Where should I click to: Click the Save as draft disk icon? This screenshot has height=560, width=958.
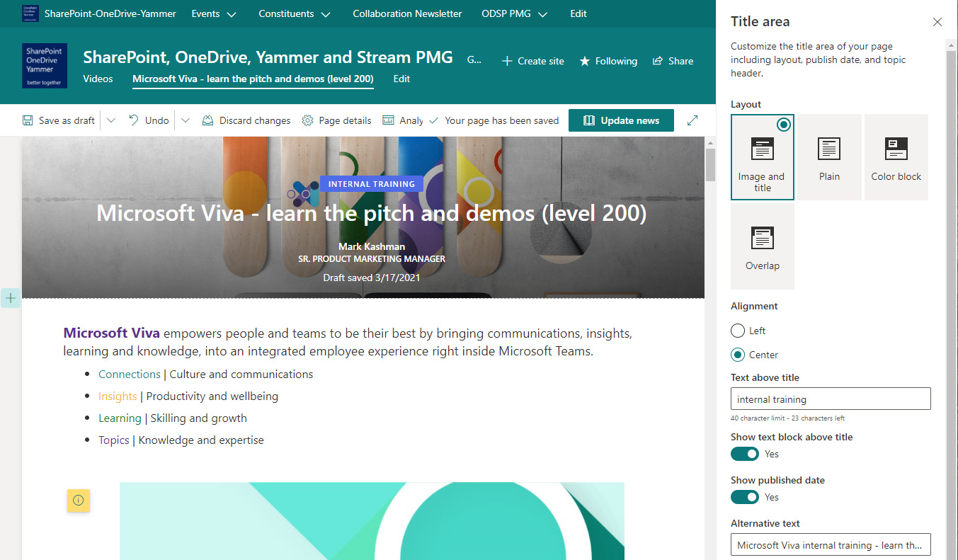[28, 120]
